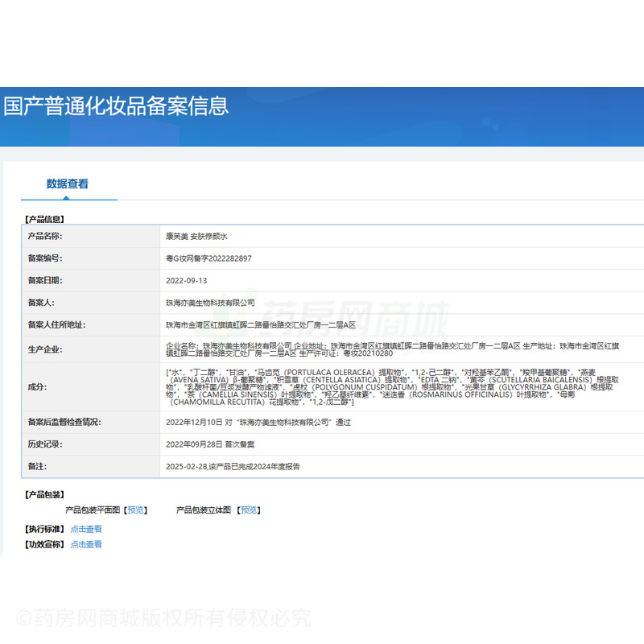Select the 历史记录 首次备案 entry
The width and height of the screenshot is (644, 644).
pos(213,444)
